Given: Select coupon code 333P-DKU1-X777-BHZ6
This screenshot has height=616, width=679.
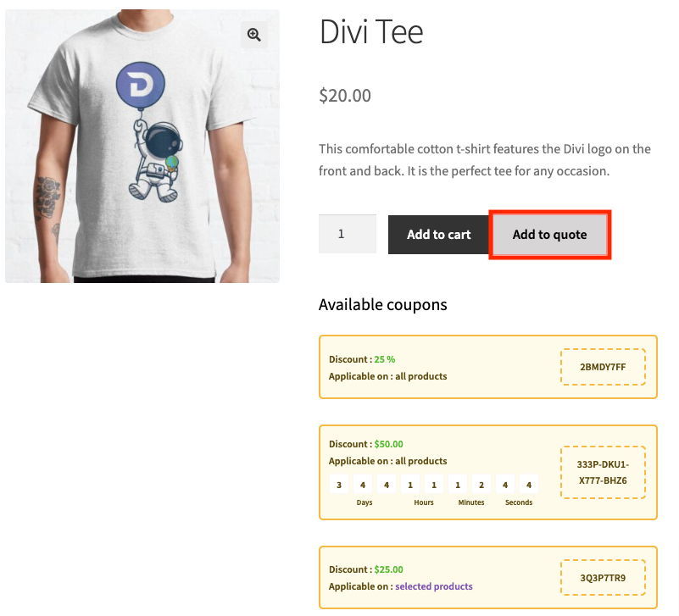Looking at the screenshot, I should [x=603, y=472].
